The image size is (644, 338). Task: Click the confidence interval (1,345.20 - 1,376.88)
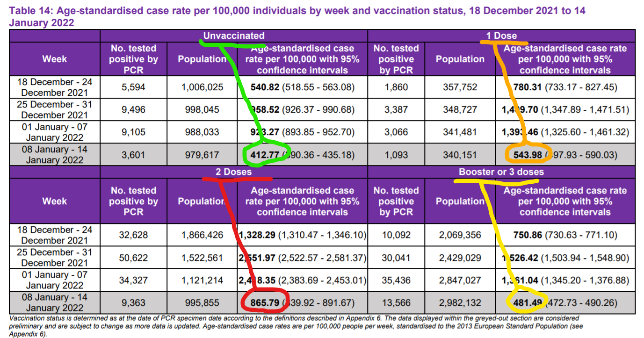pyautogui.click(x=585, y=280)
